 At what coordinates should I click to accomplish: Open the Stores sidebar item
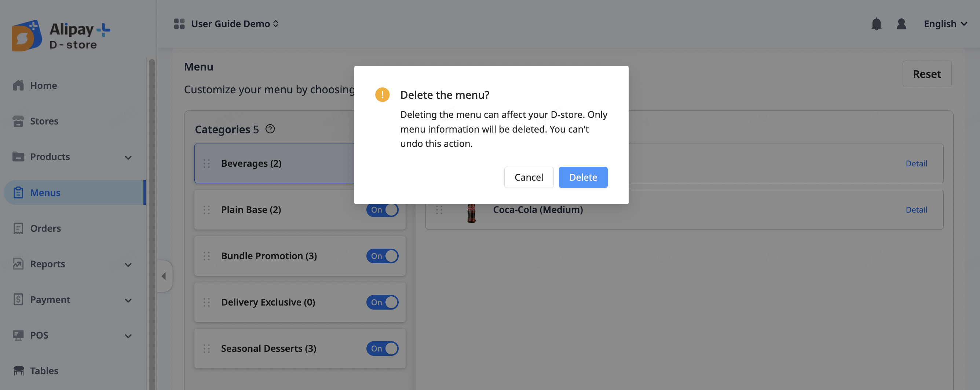coord(44,121)
